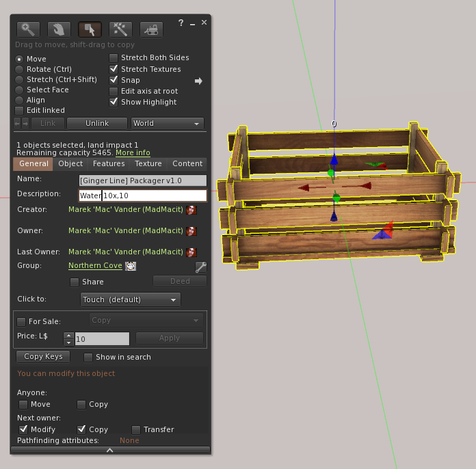
Task: Select the Create magic wand tool
Action: (x=120, y=29)
